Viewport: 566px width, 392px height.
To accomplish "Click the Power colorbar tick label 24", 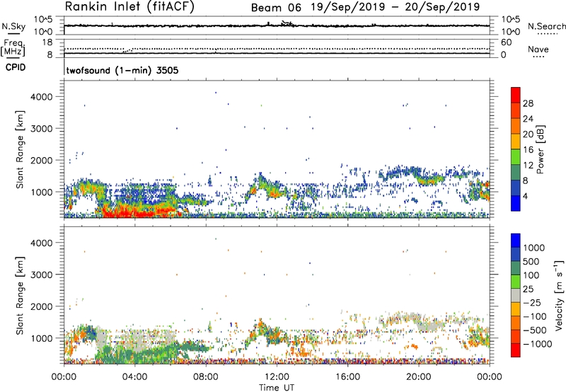I will click(528, 119).
